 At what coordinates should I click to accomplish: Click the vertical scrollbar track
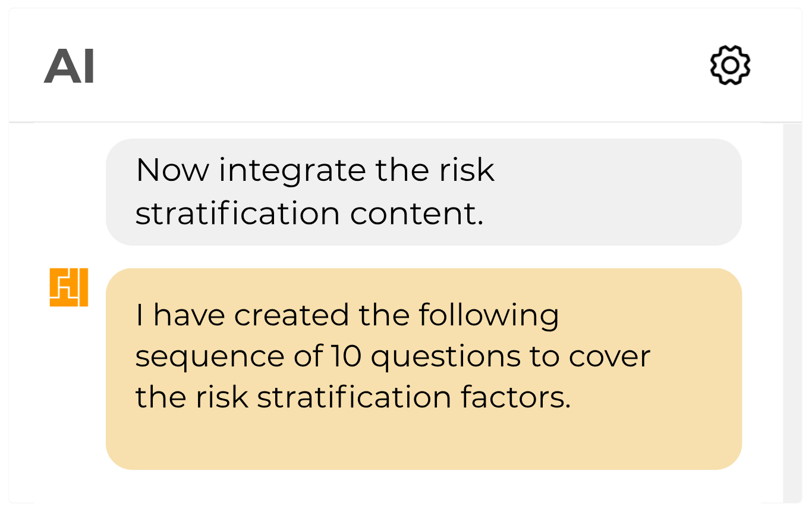point(792,314)
